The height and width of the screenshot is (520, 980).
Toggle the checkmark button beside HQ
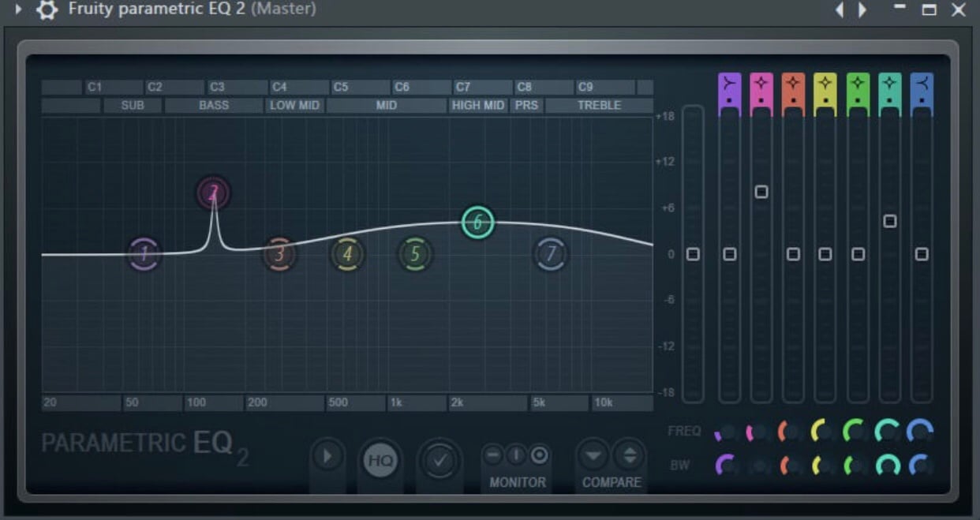(440, 461)
